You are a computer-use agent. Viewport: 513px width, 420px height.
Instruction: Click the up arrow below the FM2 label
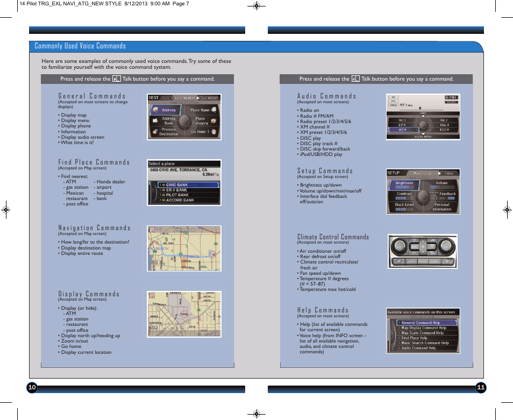coord(423,116)
